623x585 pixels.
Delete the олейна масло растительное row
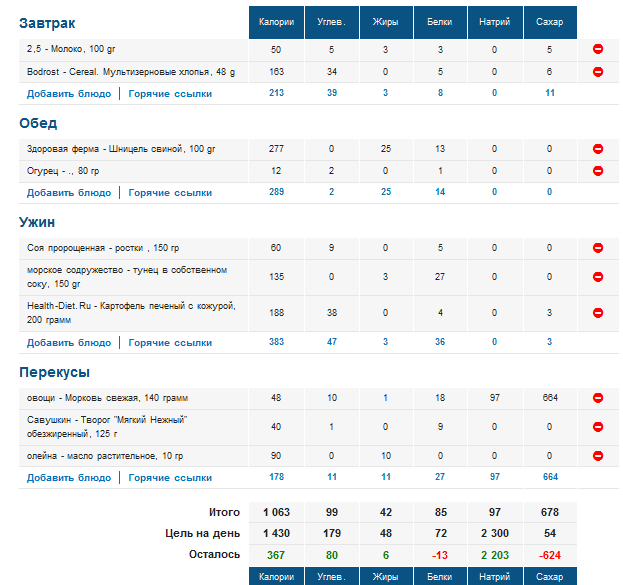click(x=598, y=455)
